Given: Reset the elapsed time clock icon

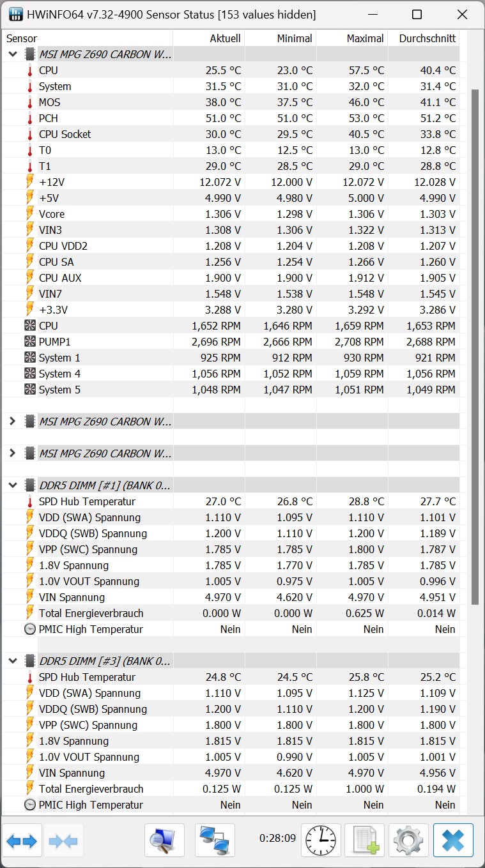Looking at the screenshot, I should [x=321, y=841].
